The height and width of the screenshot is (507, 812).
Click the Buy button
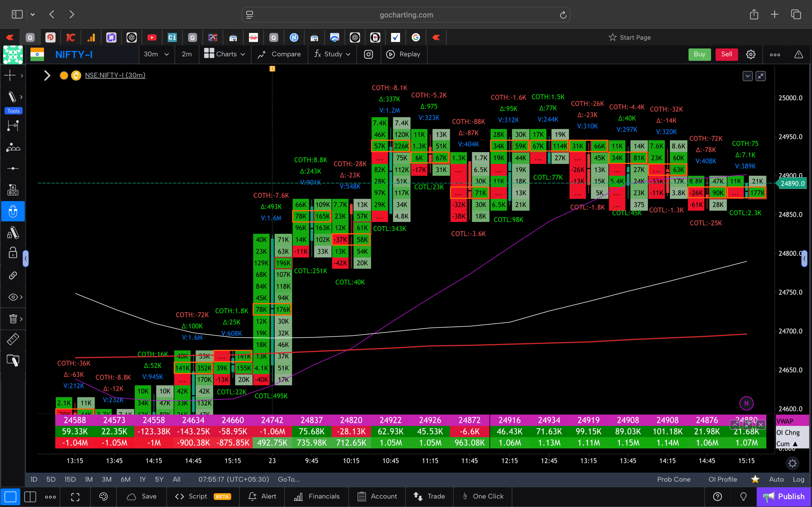point(699,54)
